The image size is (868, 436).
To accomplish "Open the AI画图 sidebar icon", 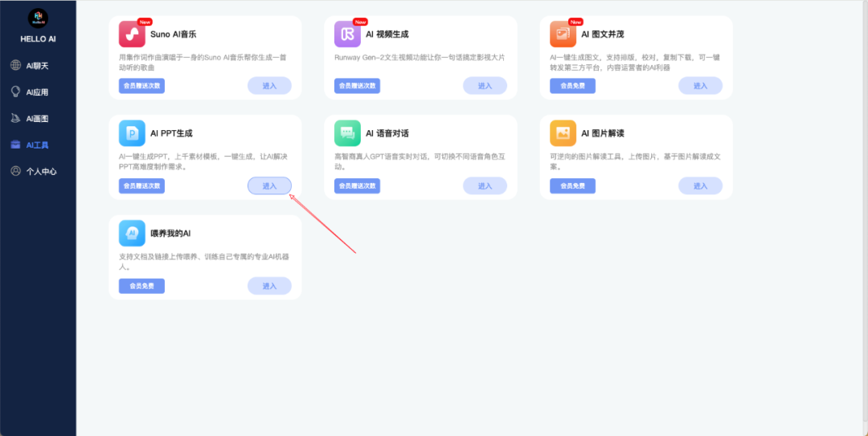I will click(16, 118).
